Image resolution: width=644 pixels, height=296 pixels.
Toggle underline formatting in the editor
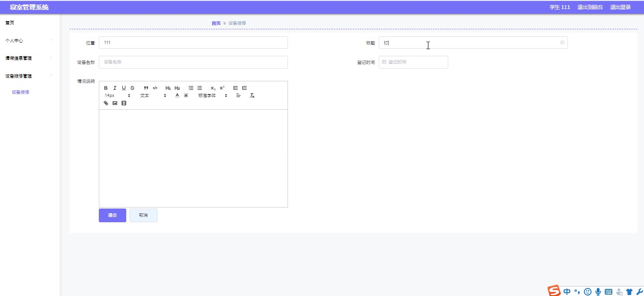[x=124, y=88]
